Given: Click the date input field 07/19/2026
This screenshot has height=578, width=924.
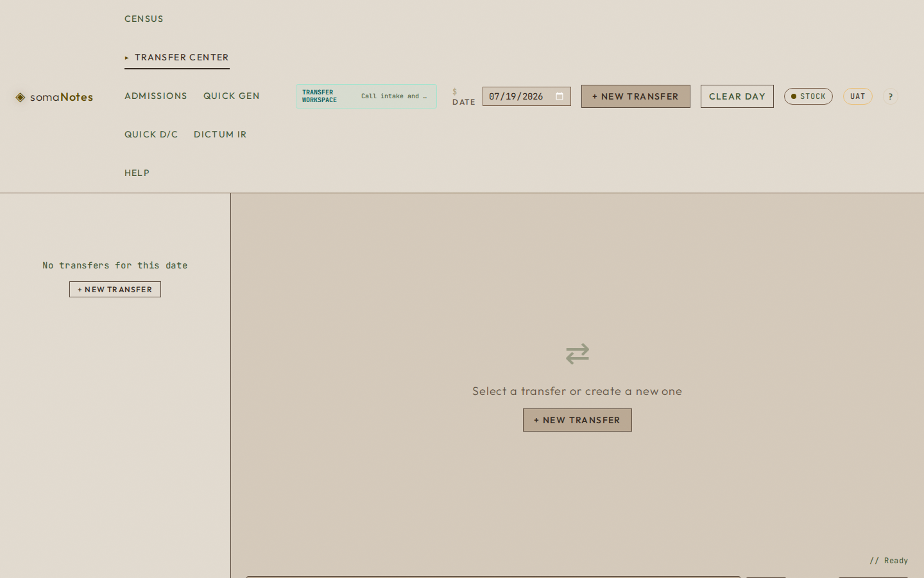Looking at the screenshot, I should pyautogui.click(x=527, y=96).
